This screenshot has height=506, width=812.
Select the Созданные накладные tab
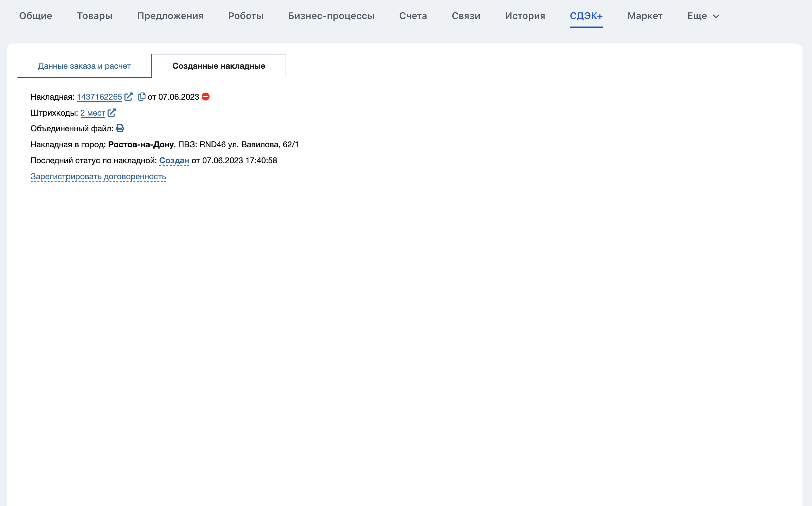point(219,66)
